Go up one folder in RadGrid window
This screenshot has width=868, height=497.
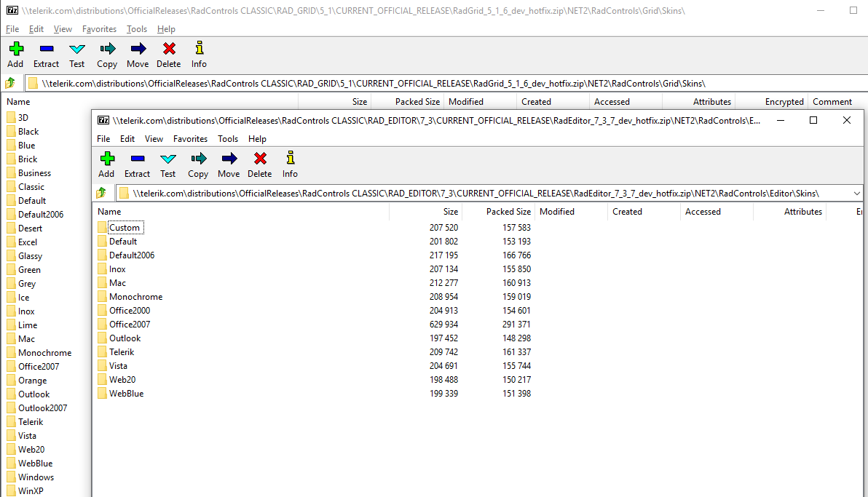(x=10, y=84)
